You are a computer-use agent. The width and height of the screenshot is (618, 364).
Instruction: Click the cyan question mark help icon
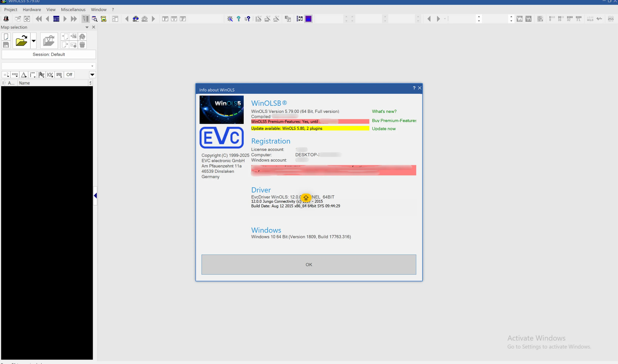click(238, 19)
